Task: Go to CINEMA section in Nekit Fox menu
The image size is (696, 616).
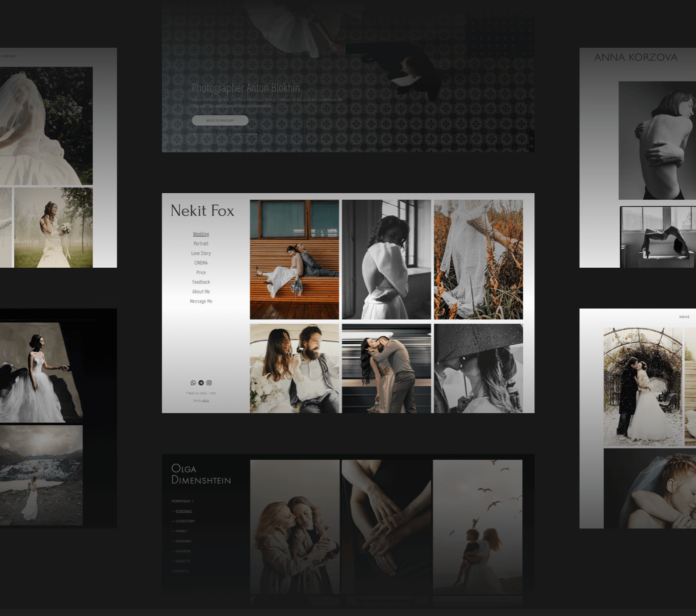Action: (201, 263)
